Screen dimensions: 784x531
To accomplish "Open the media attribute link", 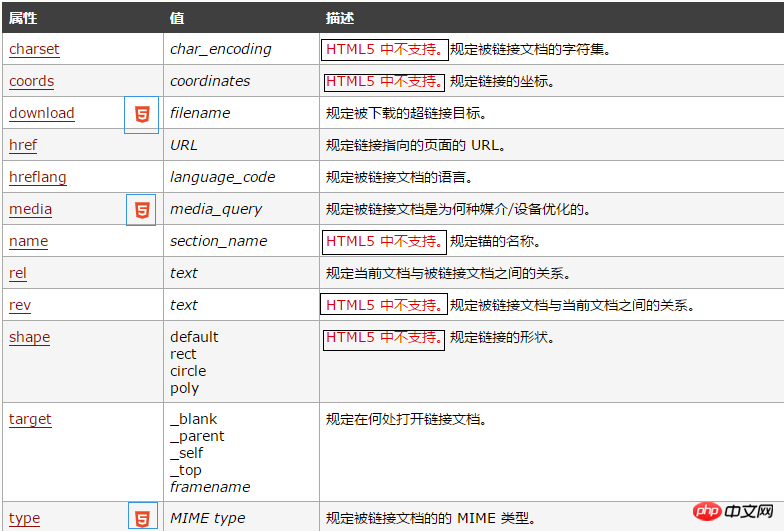I will tap(30, 209).
